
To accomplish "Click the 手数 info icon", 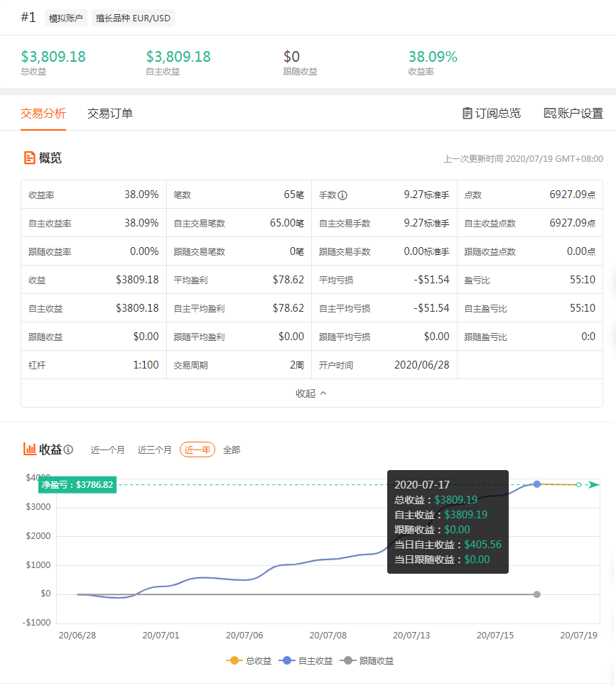I will coord(342,195).
